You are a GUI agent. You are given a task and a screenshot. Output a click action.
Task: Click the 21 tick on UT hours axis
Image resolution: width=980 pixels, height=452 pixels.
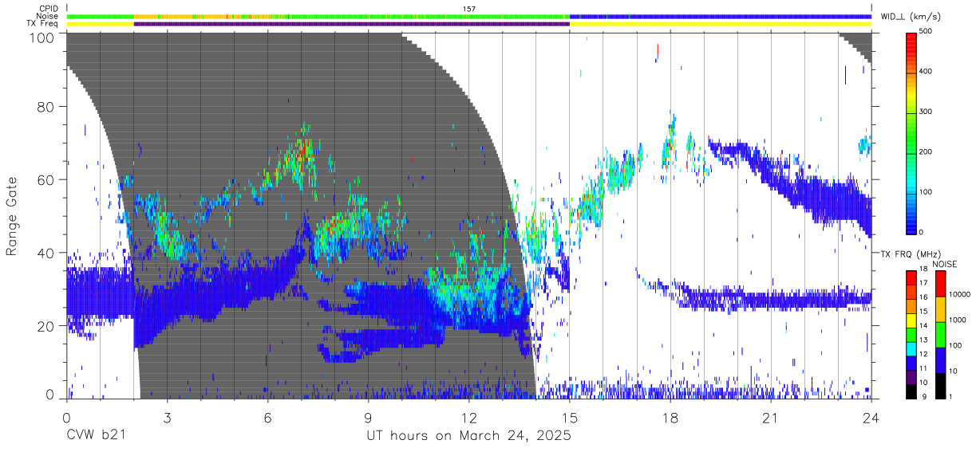click(x=771, y=417)
